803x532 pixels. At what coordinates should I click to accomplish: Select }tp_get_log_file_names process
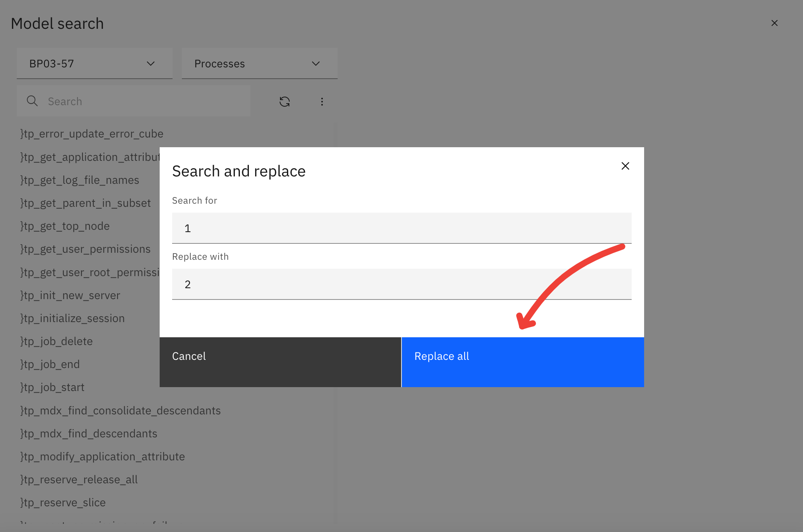pyautogui.click(x=80, y=180)
